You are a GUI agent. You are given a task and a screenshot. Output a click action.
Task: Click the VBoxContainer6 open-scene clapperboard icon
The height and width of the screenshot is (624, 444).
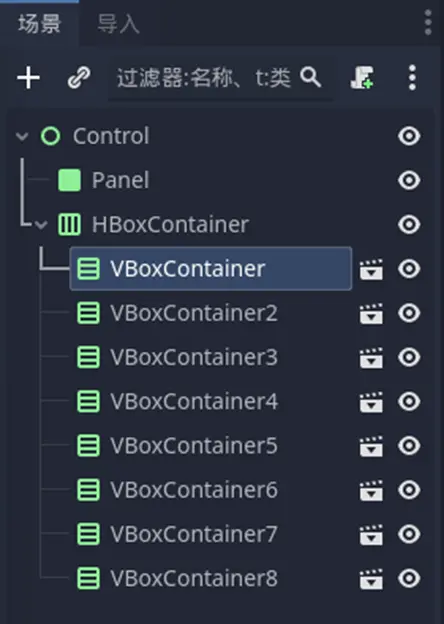[x=371, y=490]
